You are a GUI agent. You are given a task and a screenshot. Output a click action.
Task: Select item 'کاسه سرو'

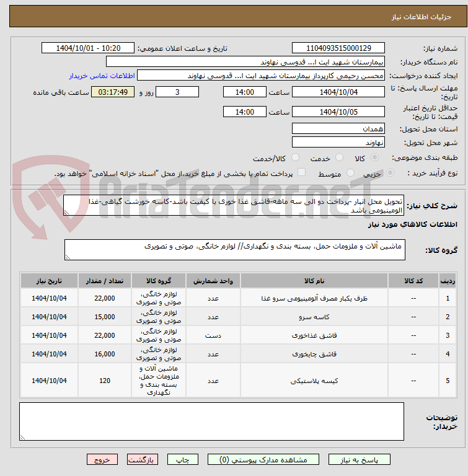point(314,317)
